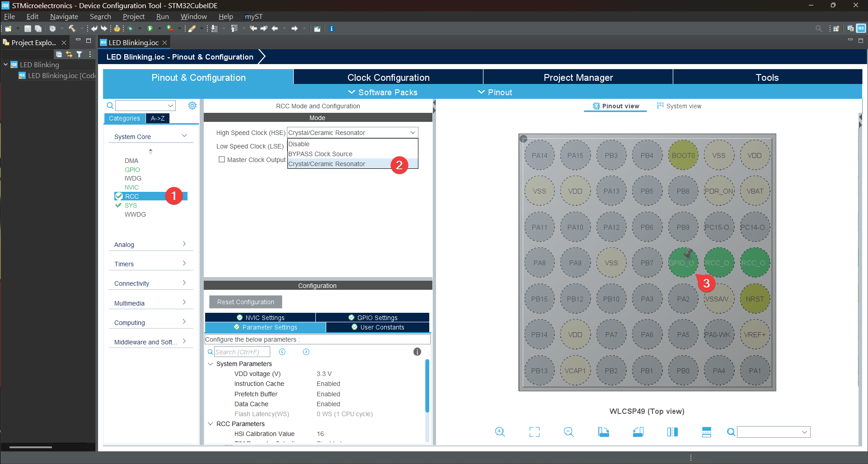Click the parameters list vertical scrollbar
Image resolution: width=868 pixels, height=464 pixels.
coord(427,386)
